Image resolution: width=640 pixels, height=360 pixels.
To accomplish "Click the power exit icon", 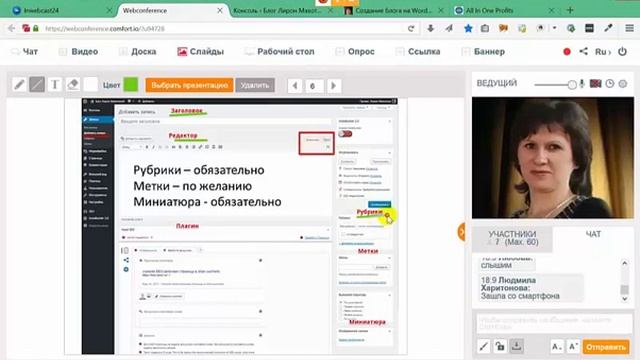I will coord(622,51).
